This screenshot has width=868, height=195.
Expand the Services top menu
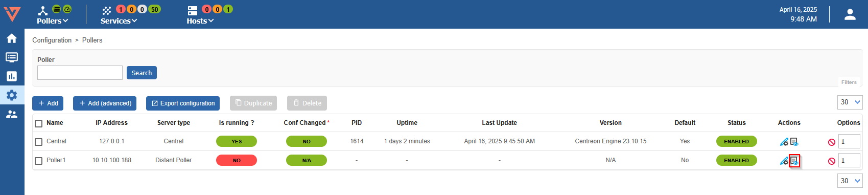[x=119, y=21]
